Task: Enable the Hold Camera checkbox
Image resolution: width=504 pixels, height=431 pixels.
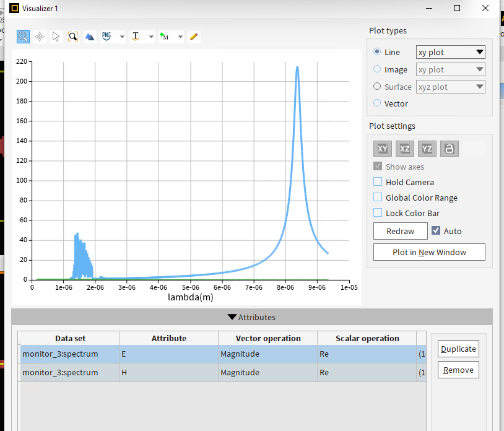Action: coord(378,182)
